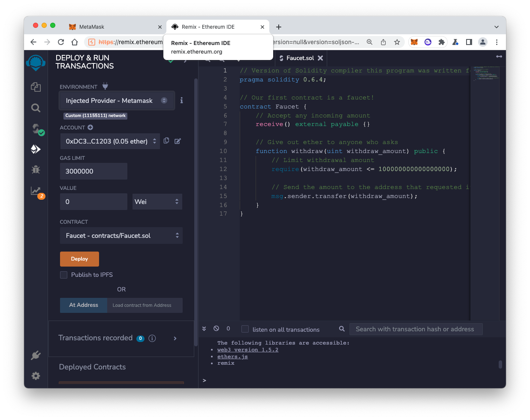Open the Contract selection dropdown
Screen dimensions: 530x420
(121, 236)
